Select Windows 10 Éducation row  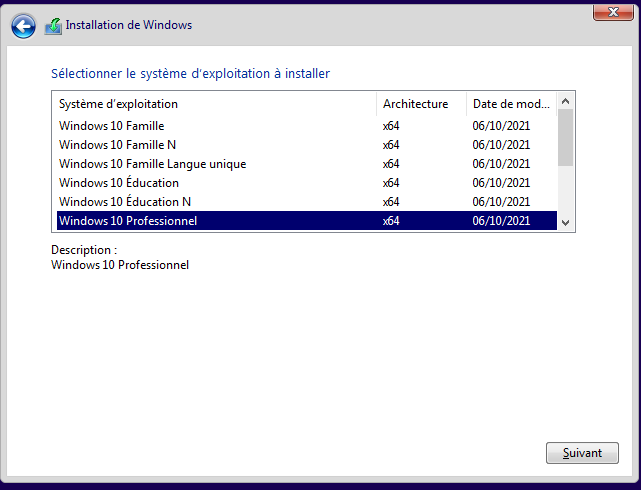coord(307,183)
